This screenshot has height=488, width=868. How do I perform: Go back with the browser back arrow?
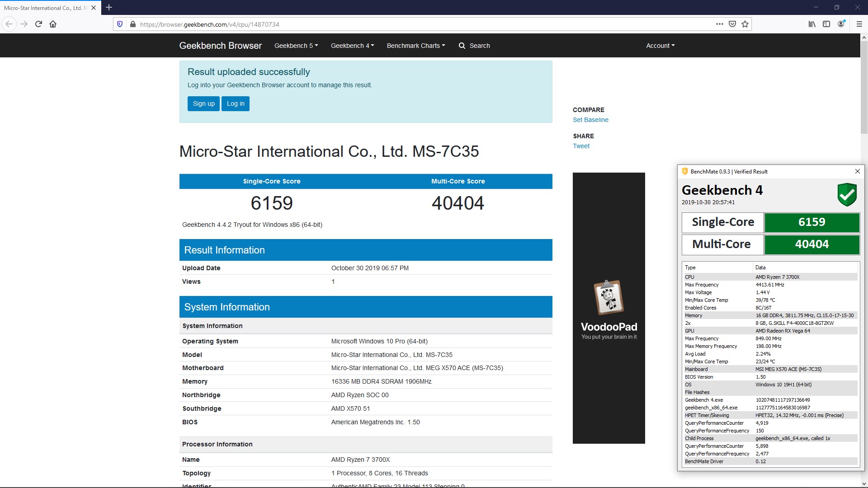click(x=9, y=24)
